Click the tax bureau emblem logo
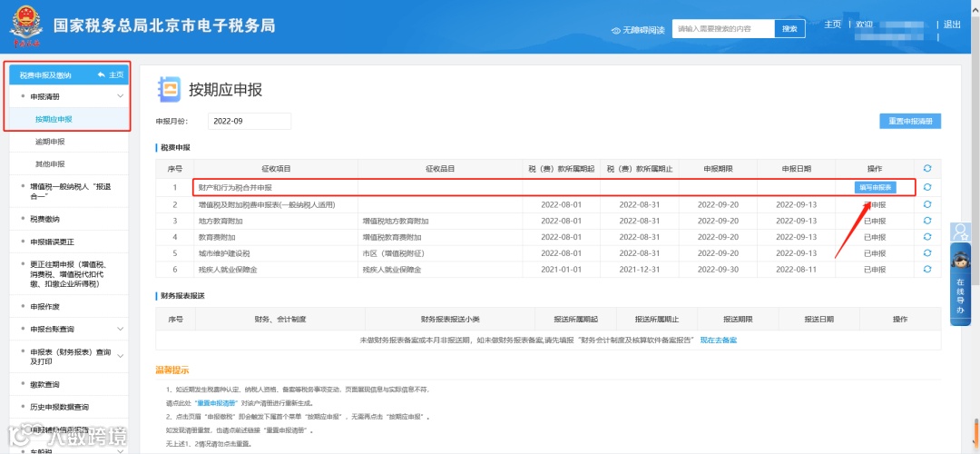The height and width of the screenshot is (454, 980). click(24, 25)
